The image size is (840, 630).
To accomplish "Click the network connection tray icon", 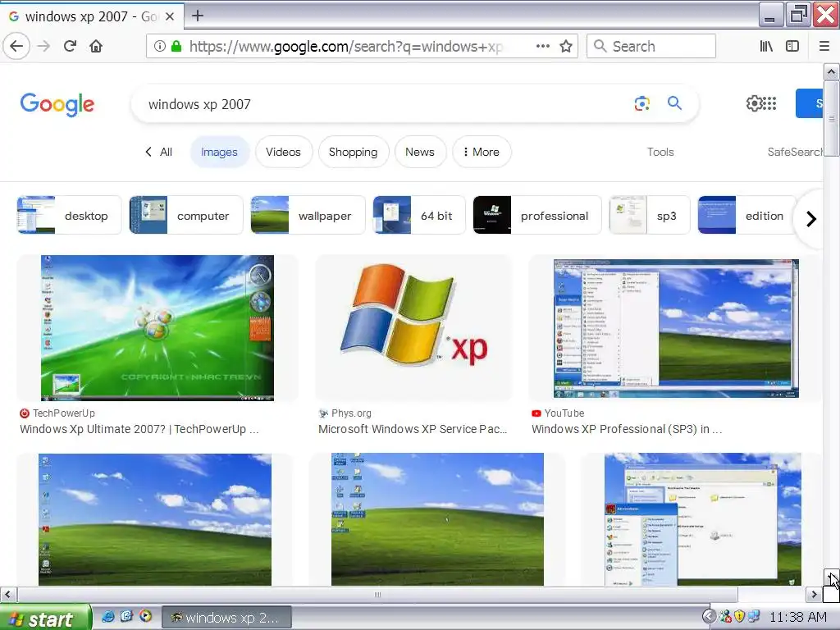I will [x=754, y=617].
